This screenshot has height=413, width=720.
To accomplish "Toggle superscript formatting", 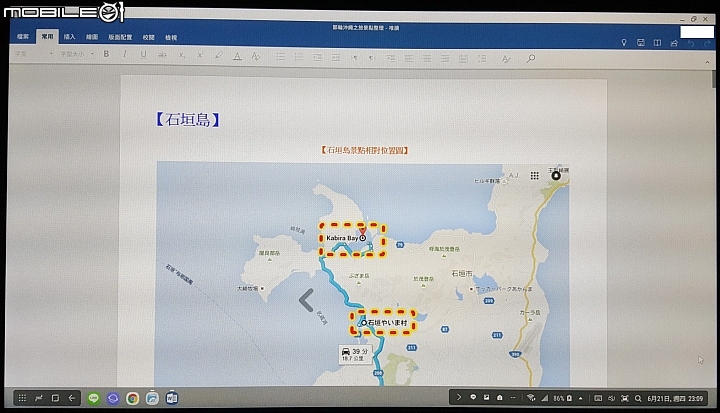I will click(200, 55).
